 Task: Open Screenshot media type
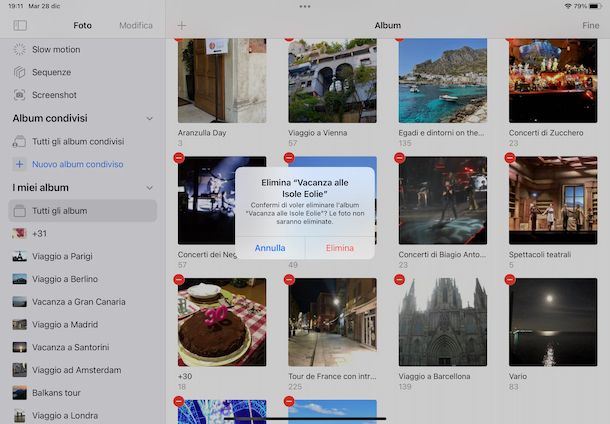coord(82,95)
